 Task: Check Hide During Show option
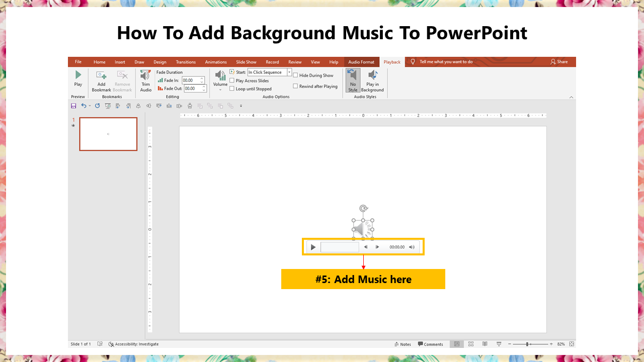(295, 75)
